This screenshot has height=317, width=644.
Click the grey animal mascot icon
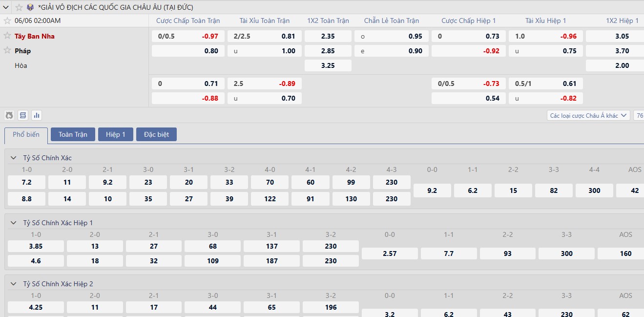tap(9, 115)
